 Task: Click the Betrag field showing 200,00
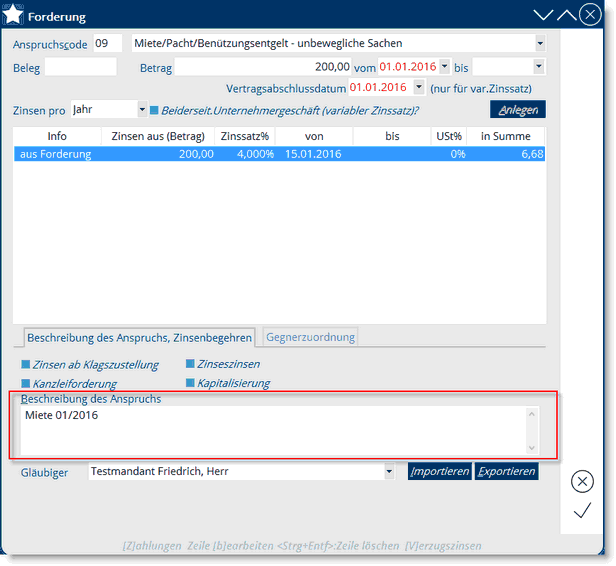[263, 67]
